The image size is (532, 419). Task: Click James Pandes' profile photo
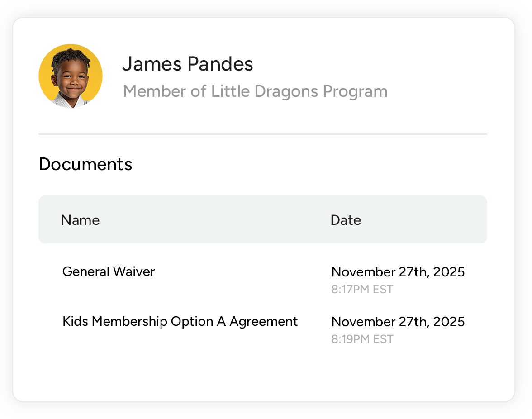(70, 77)
